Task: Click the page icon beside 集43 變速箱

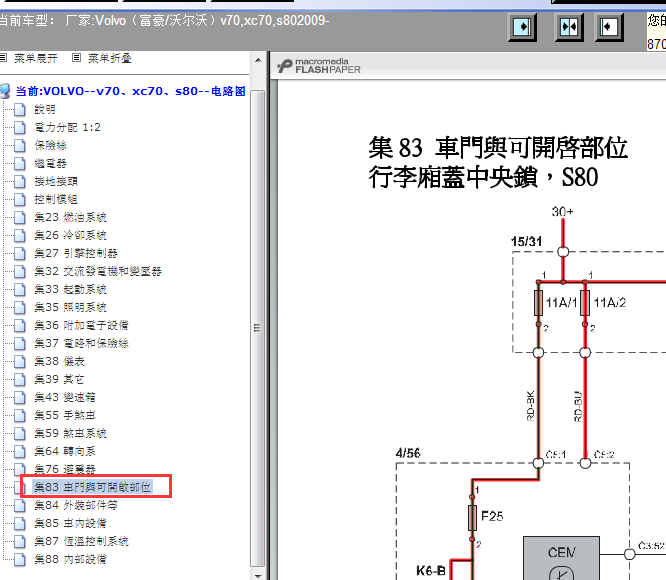Action: click(x=20, y=397)
